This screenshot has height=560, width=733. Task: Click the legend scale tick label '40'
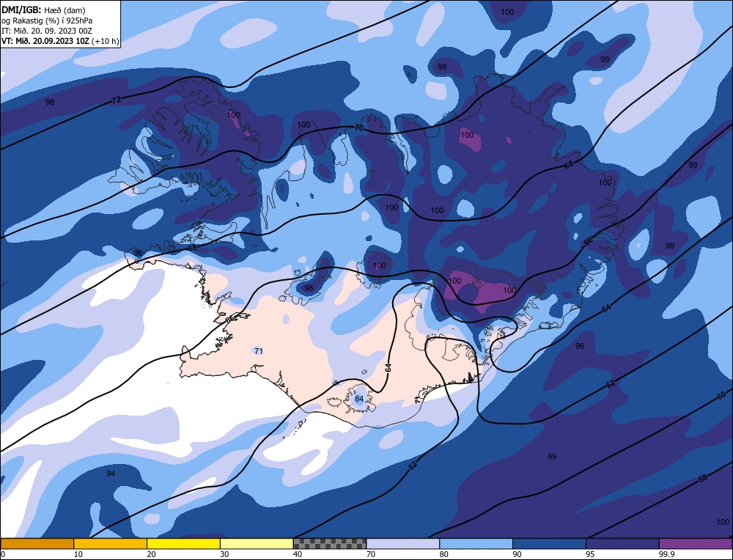(x=298, y=554)
